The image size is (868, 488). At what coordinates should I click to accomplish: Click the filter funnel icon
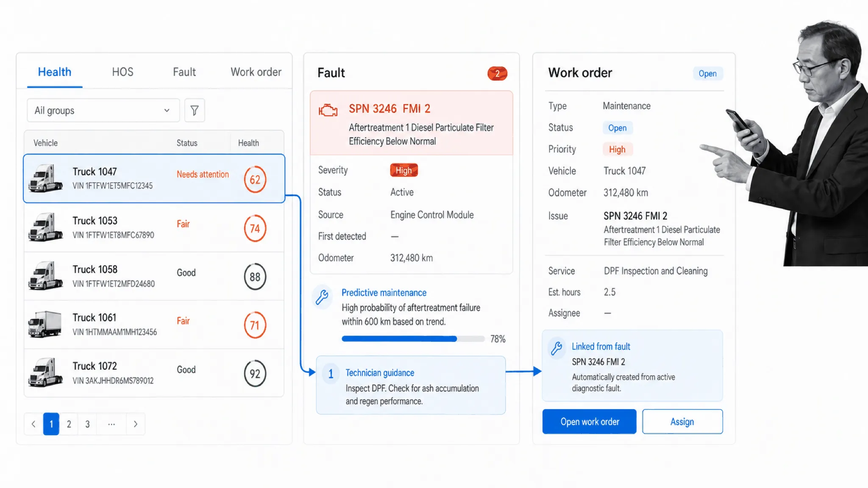(195, 111)
